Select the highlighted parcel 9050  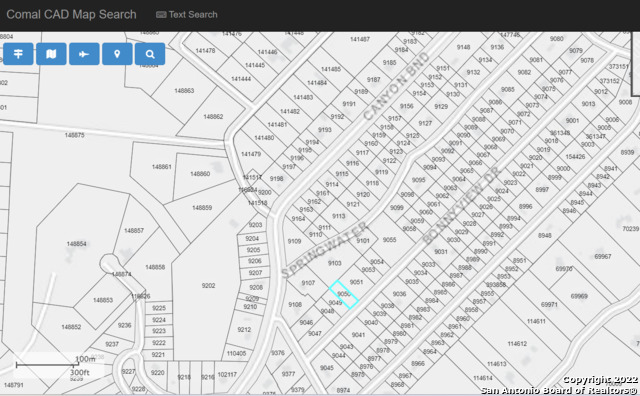[344, 294]
